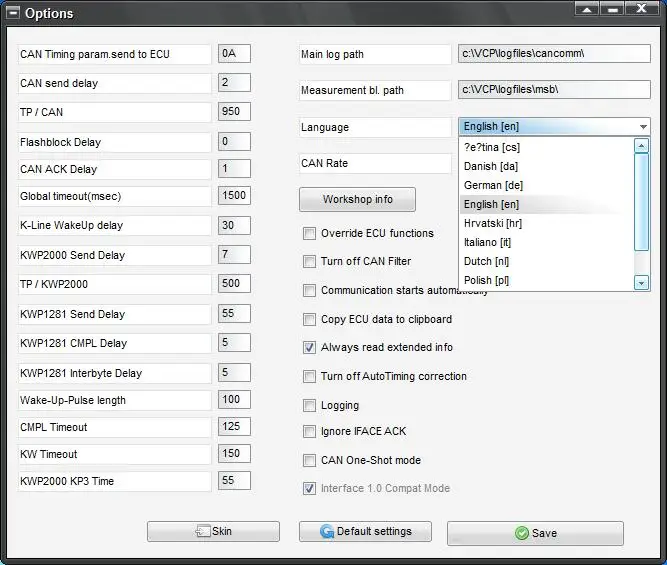Click Global timeout value 1500

pyautogui.click(x=234, y=195)
